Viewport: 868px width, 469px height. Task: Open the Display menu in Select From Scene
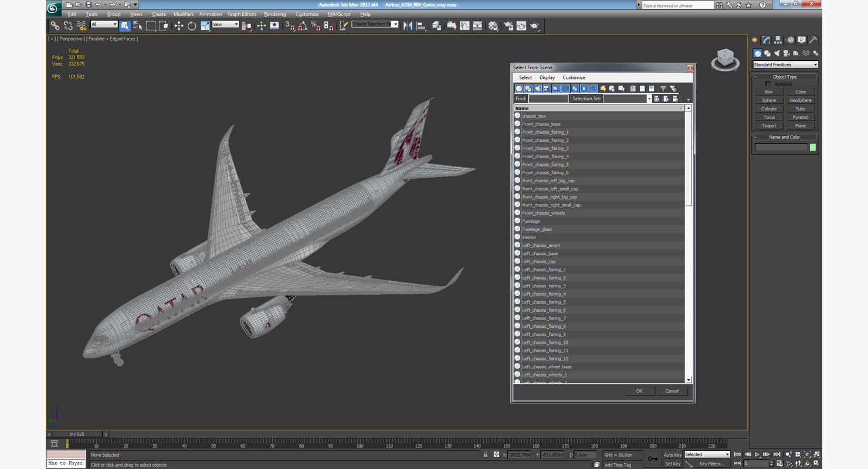click(x=547, y=77)
